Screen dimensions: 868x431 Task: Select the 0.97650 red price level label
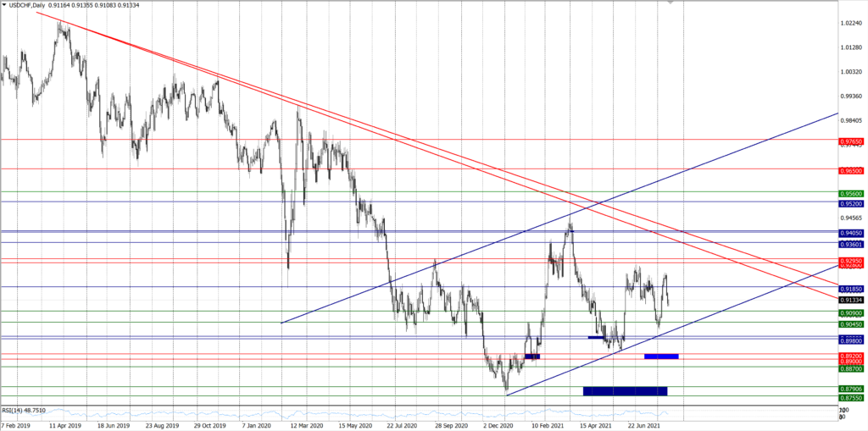click(x=851, y=140)
